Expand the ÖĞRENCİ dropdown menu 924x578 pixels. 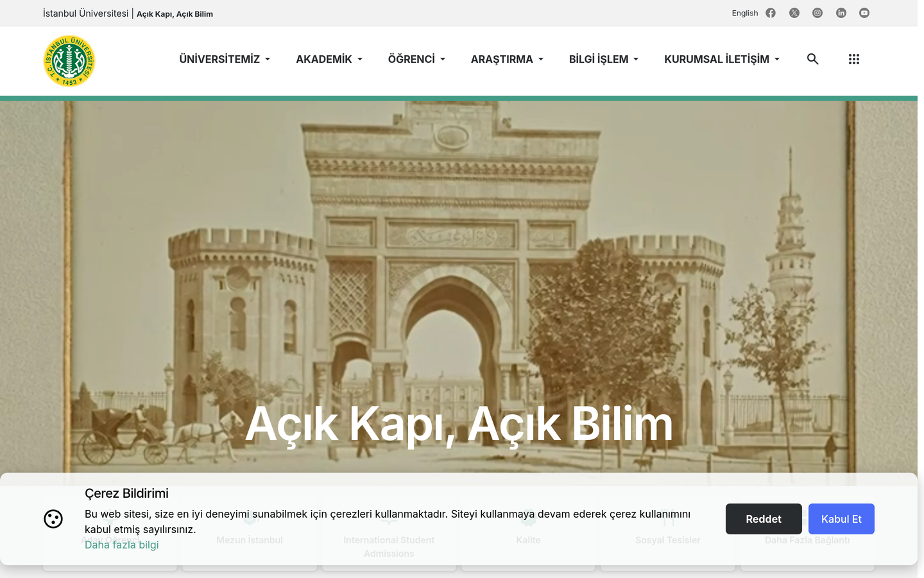pyautogui.click(x=416, y=59)
